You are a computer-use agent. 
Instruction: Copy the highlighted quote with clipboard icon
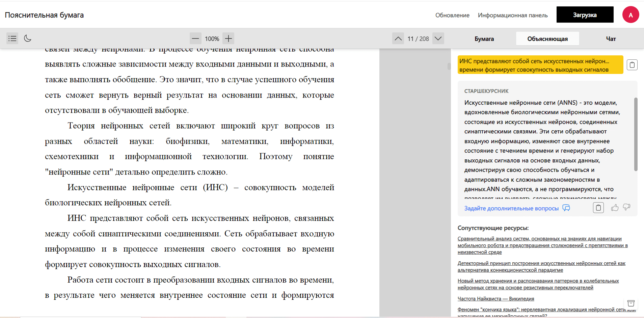coord(632,65)
